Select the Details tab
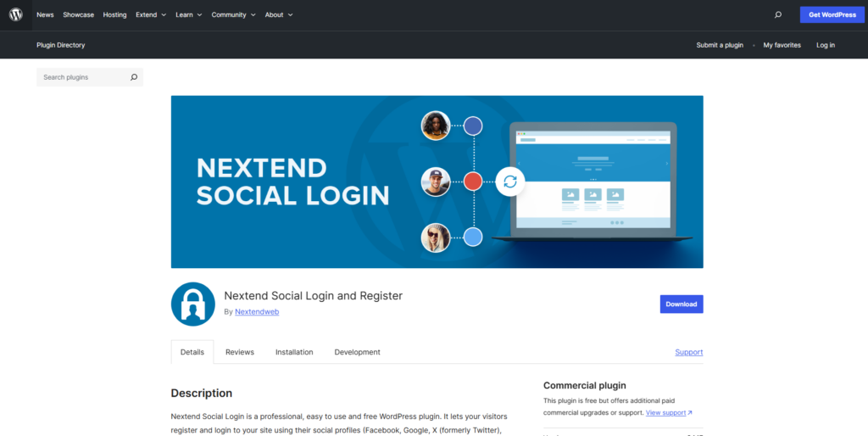This screenshot has width=868, height=436. 192,352
